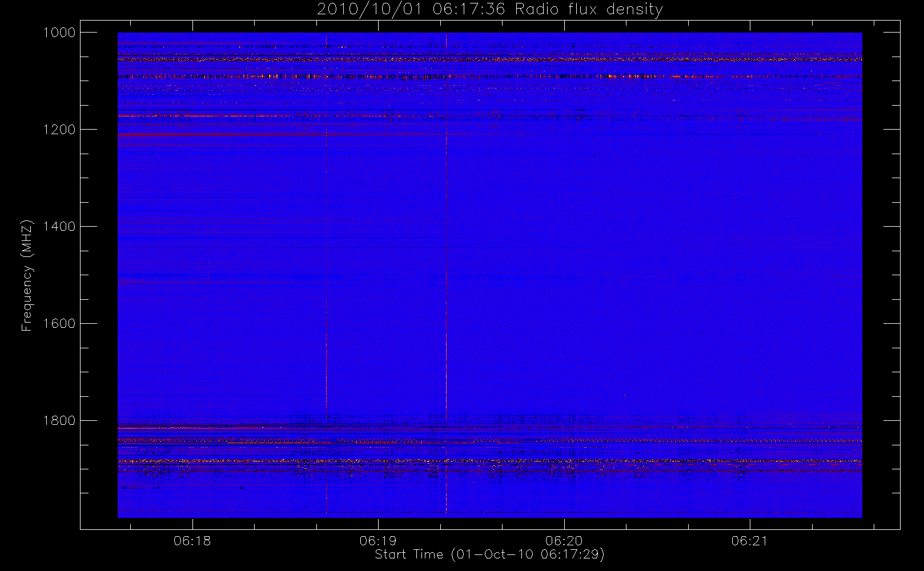Screen dimensions: 924x571
Task: Click the 1000 frequency tick label
Action: 59,33
